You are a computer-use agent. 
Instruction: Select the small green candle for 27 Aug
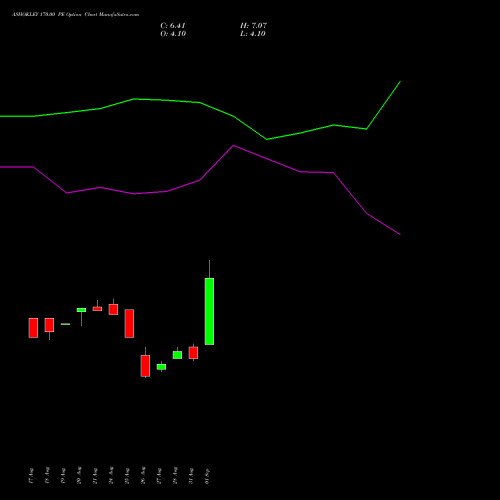coord(161,367)
